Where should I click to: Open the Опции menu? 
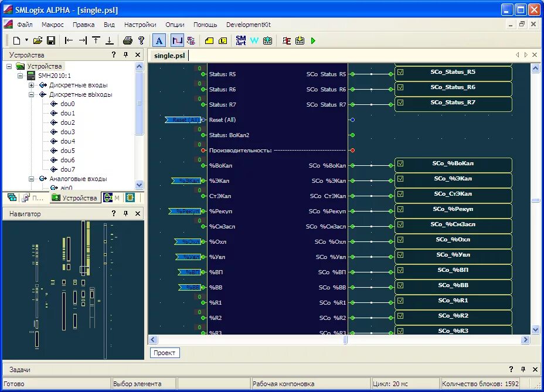[x=175, y=25]
